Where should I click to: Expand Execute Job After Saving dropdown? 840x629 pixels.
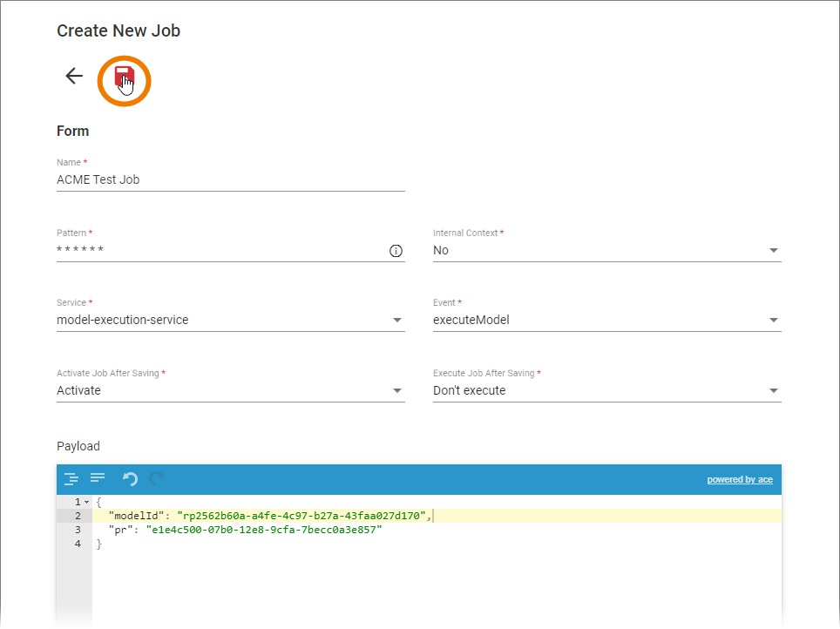(x=606, y=390)
